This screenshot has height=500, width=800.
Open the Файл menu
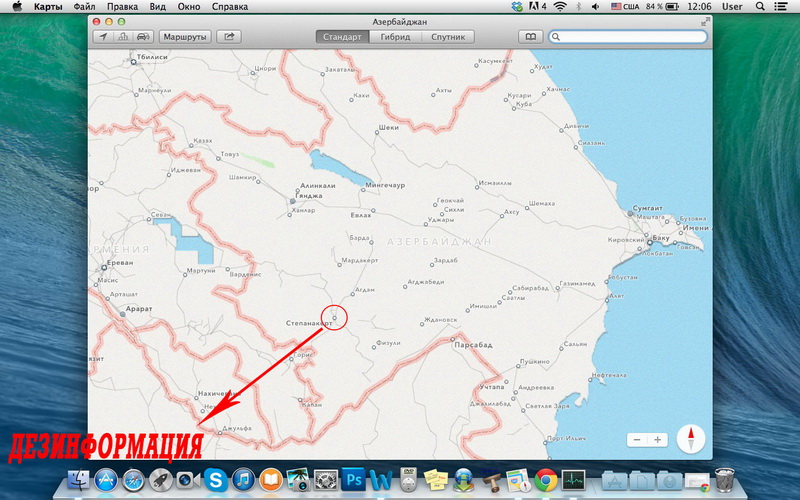[x=84, y=7]
